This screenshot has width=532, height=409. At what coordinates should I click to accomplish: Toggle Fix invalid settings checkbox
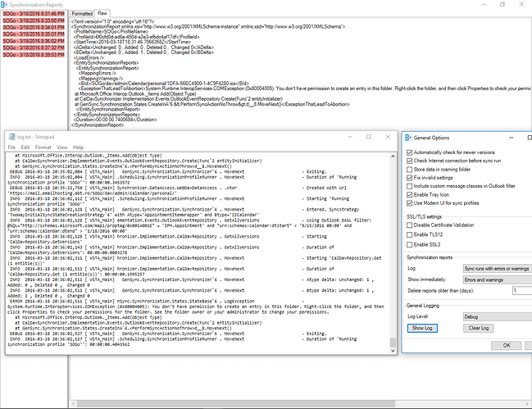point(410,178)
